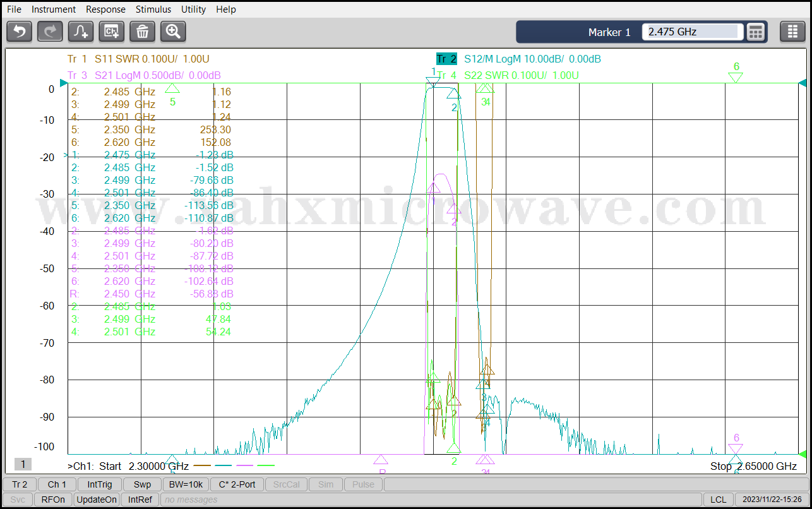Click the add channel toolbar icon
This screenshot has width=812, height=509.
[x=112, y=32]
